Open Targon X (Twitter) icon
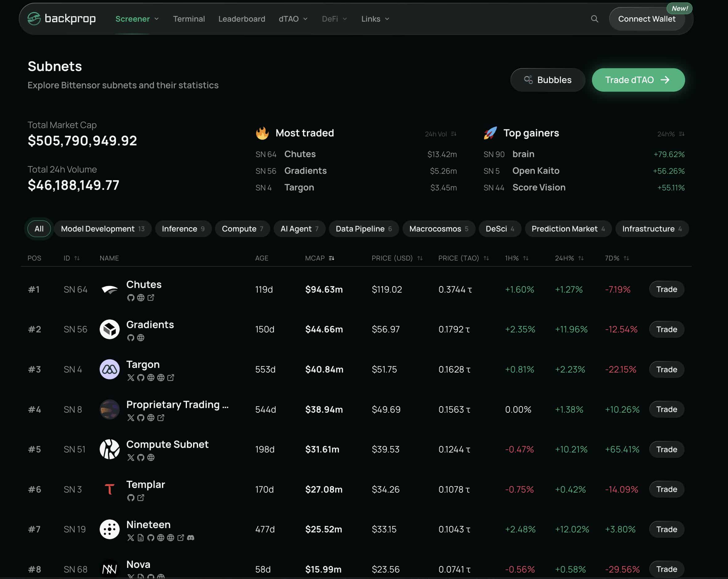 click(x=131, y=378)
